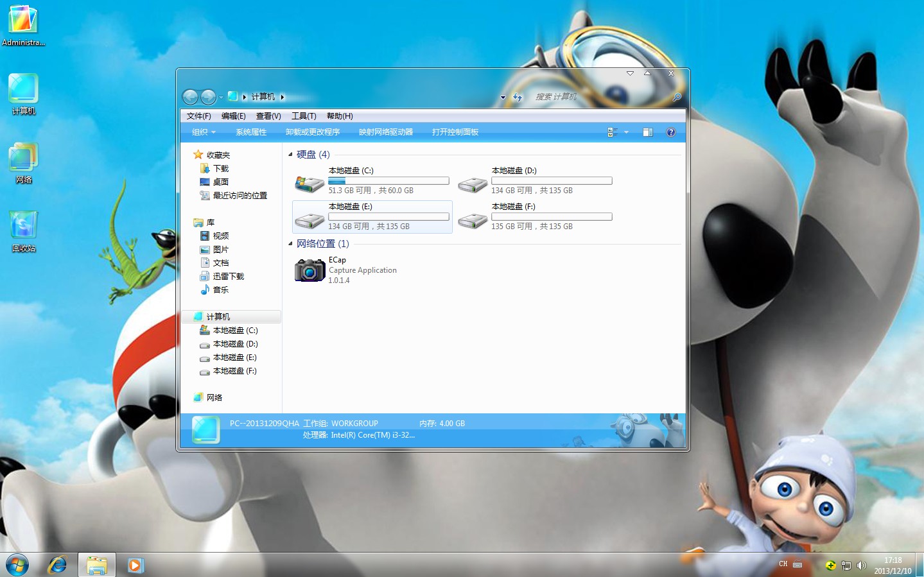
Task: Click 映射网络驱动器 button
Action: [386, 132]
